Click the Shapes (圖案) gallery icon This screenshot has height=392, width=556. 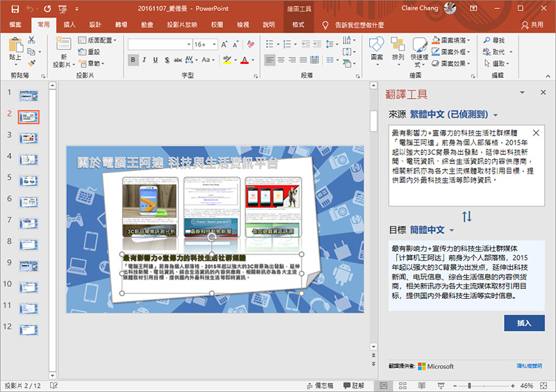coord(377,44)
